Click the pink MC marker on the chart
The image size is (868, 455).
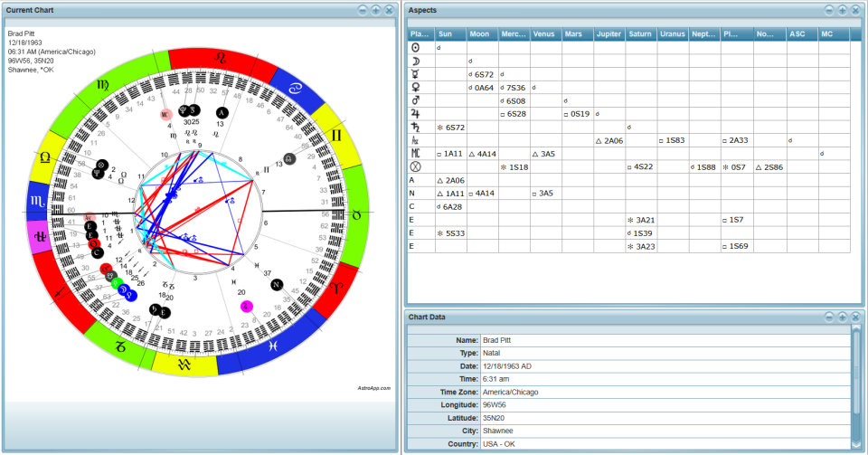coord(165,115)
